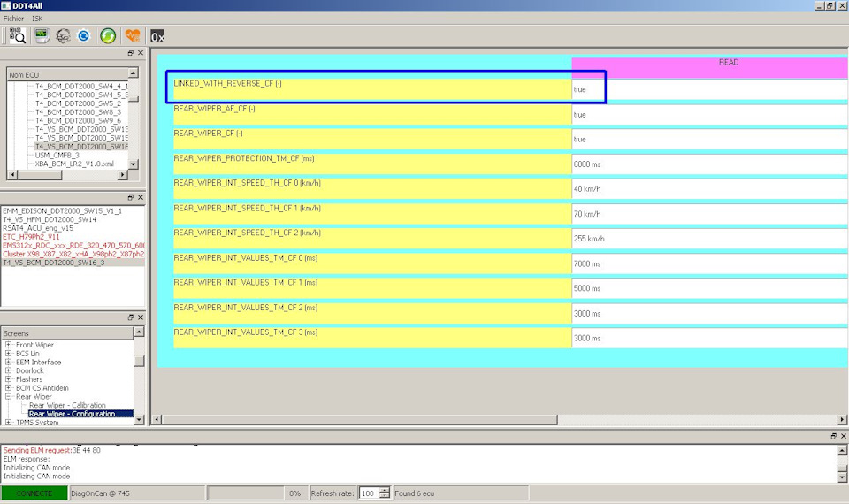Select USM_CMF8_3 in ECU tree
The width and height of the screenshot is (849, 504).
(x=57, y=155)
